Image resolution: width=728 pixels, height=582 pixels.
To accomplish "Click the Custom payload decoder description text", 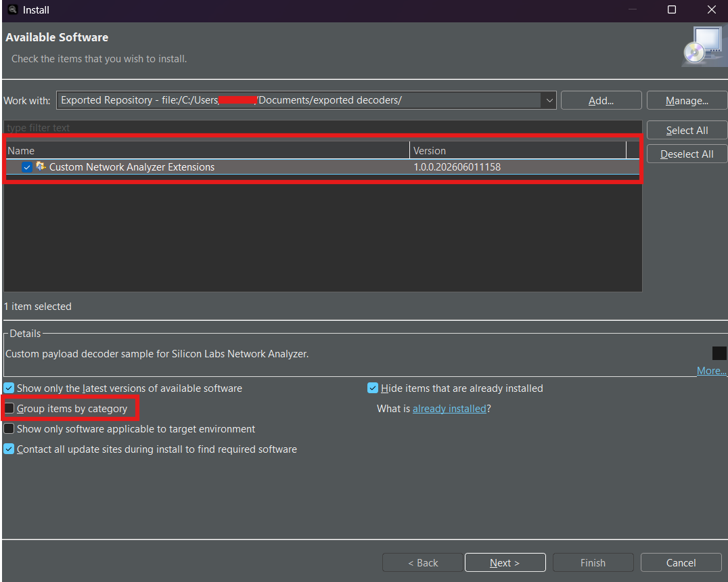I will click(x=157, y=354).
